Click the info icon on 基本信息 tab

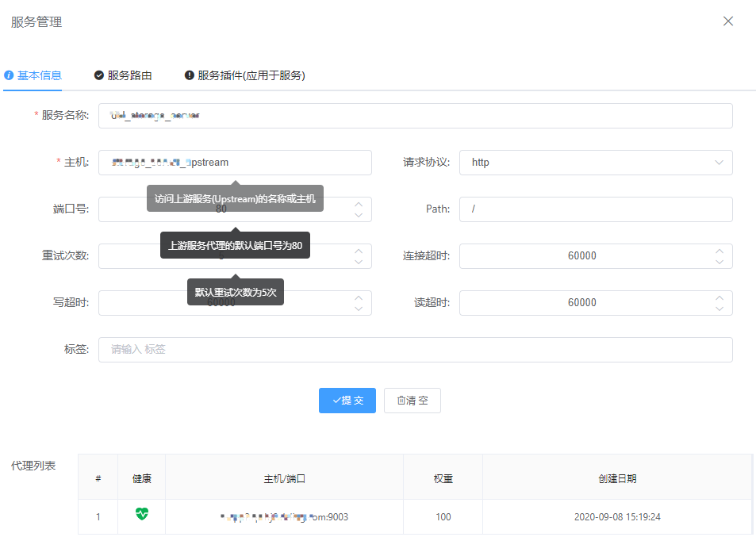click(9, 75)
